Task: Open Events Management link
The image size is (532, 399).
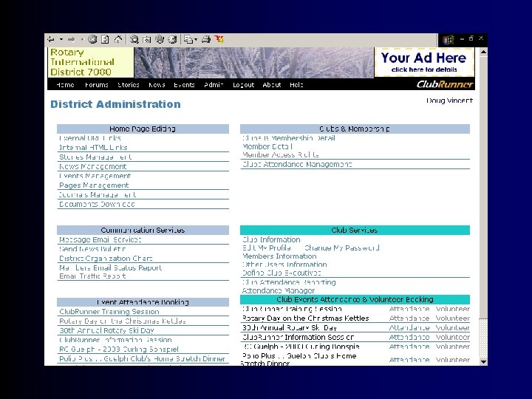Action: coord(95,176)
